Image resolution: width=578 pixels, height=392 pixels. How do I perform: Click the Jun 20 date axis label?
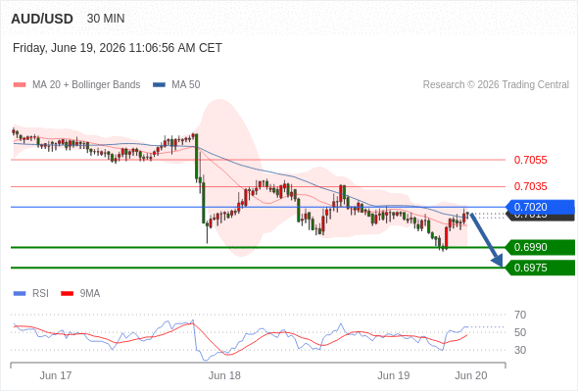coord(471,375)
